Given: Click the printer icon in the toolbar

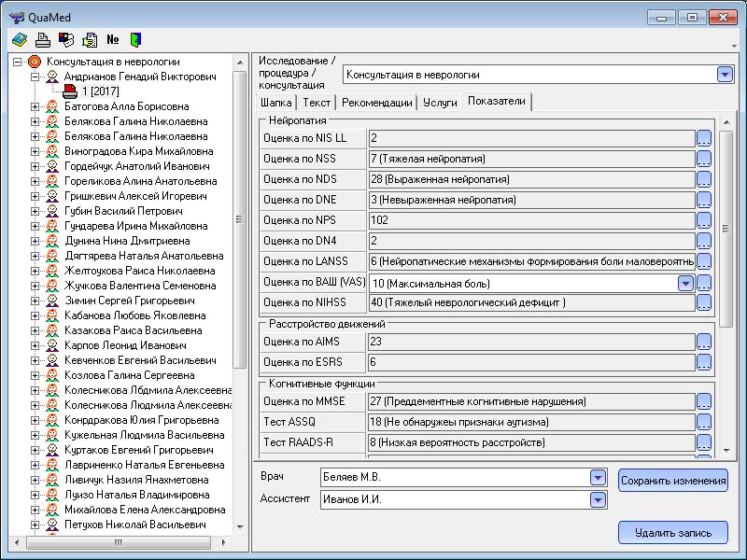Looking at the screenshot, I should coord(42,39).
